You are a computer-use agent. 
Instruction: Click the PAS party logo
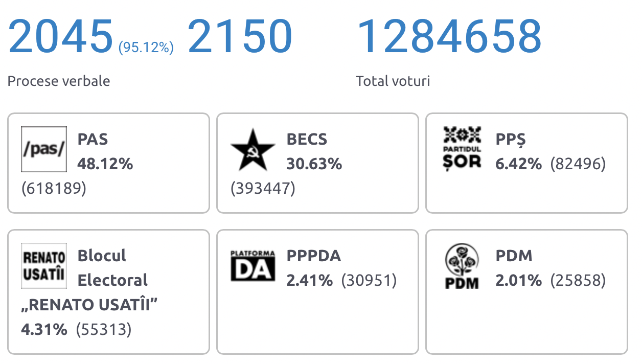(x=44, y=149)
